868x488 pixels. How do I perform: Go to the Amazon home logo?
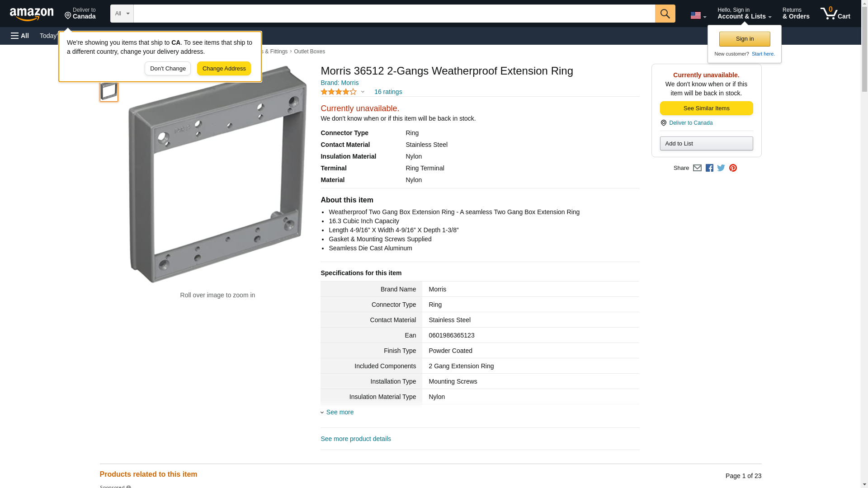click(x=32, y=14)
